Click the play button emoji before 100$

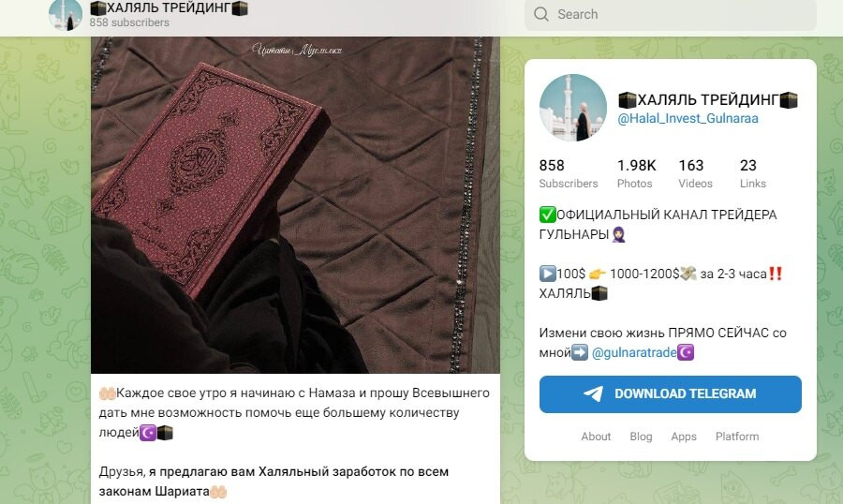(x=547, y=274)
